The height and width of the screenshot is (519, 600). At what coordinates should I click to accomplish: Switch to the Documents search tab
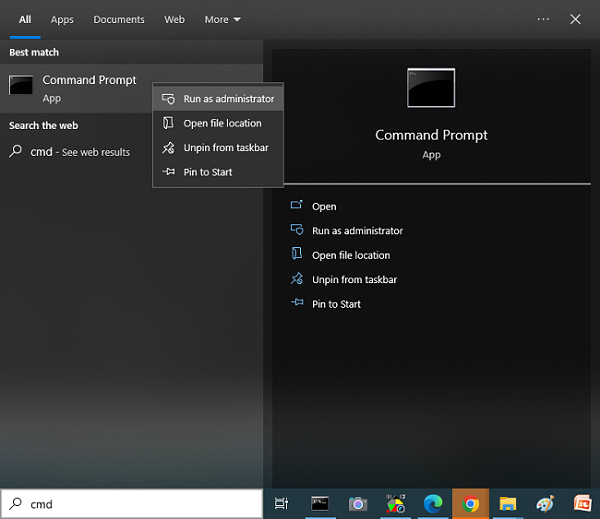119,19
